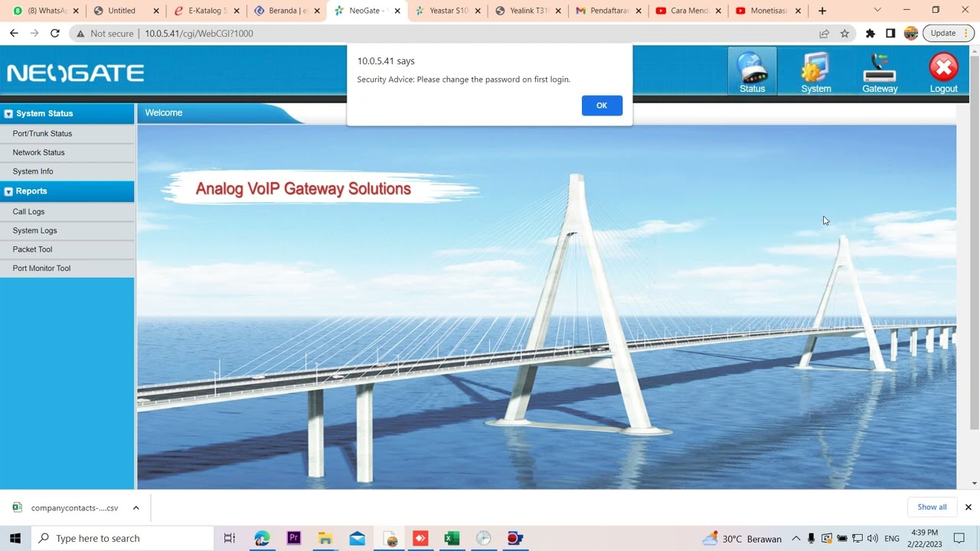Bookmark this page with star icon
This screenshot has height=551, width=980.
(844, 34)
